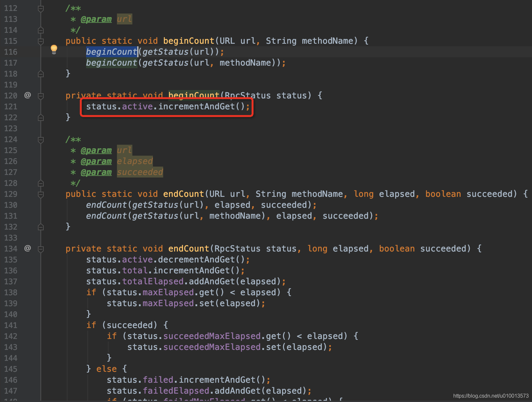The image size is (532, 402).
Task: Click the @param tag before succeeded
Action: (96, 172)
